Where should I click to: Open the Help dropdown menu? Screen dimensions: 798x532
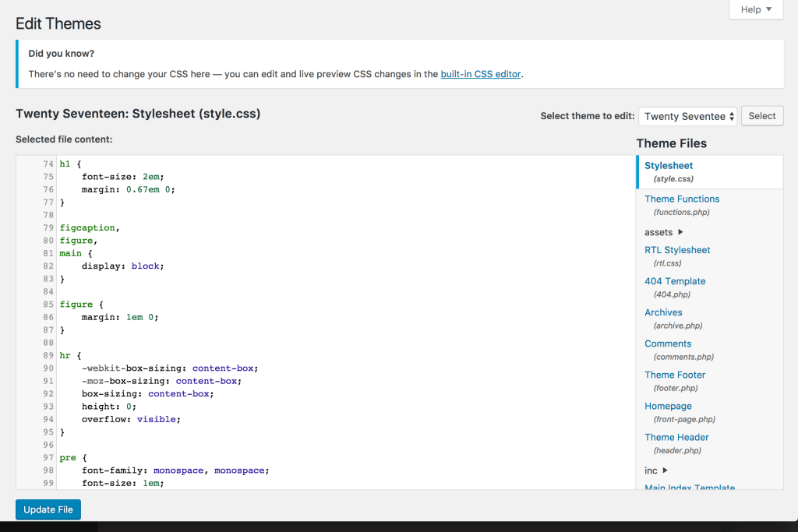click(x=754, y=9)
